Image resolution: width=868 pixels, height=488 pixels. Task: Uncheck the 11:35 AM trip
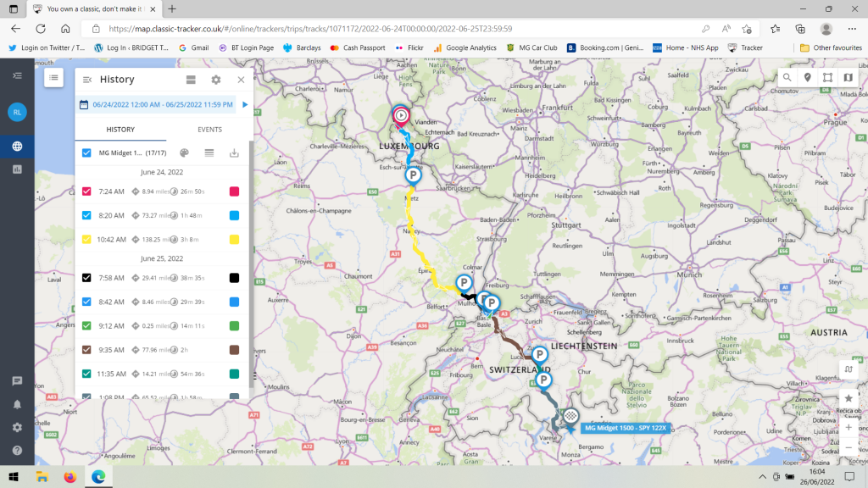point(86,374)
